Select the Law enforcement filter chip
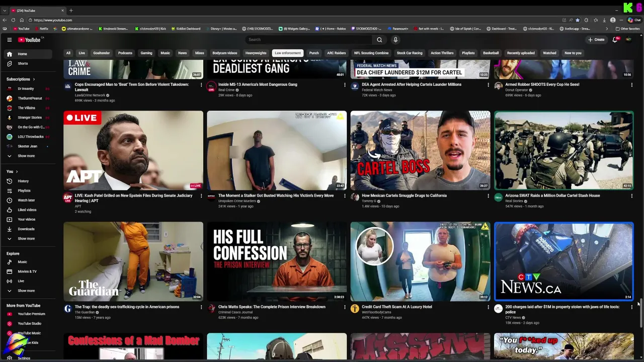This screenshot has width=644, height=362. (288, 53)
